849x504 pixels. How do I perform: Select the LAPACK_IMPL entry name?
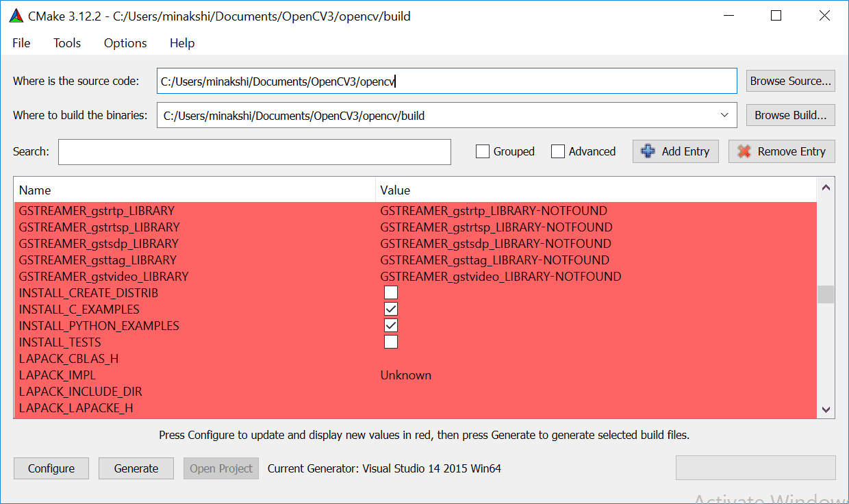pyautogui.click(x=58, y=375)
